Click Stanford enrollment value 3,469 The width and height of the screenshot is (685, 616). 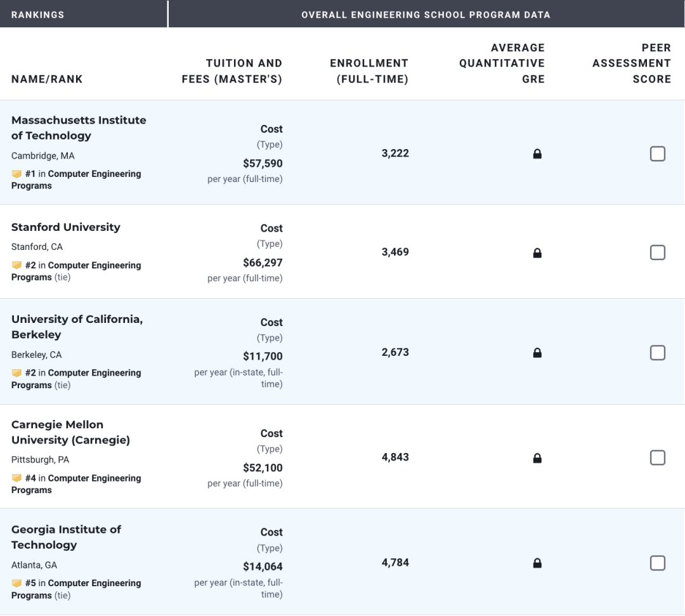[x=395, y=252]
